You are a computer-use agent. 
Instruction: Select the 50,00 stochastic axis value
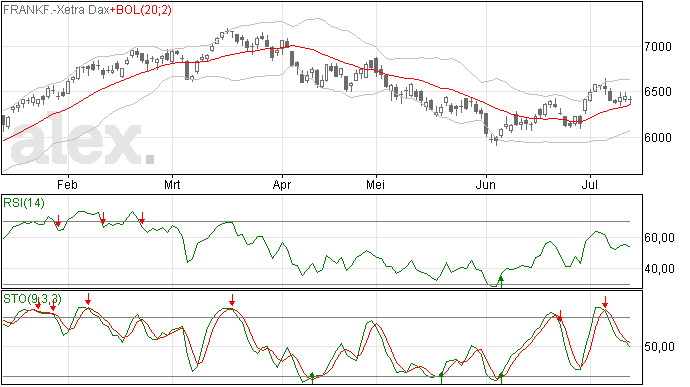[659, 346]
